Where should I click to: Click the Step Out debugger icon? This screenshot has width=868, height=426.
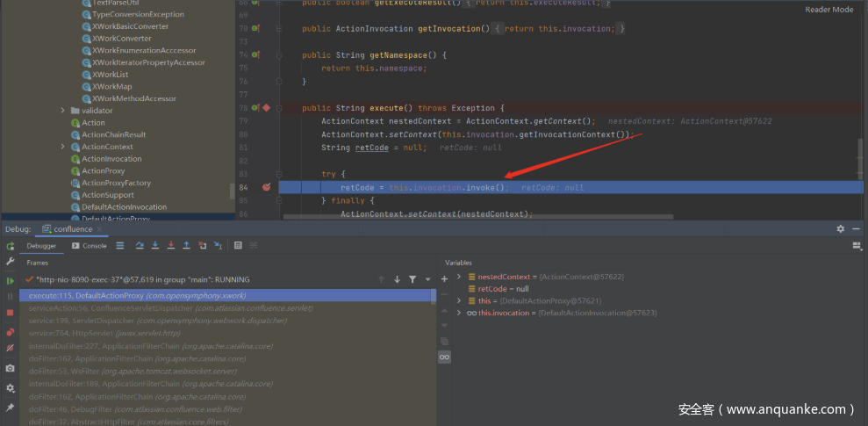(186, 246)
